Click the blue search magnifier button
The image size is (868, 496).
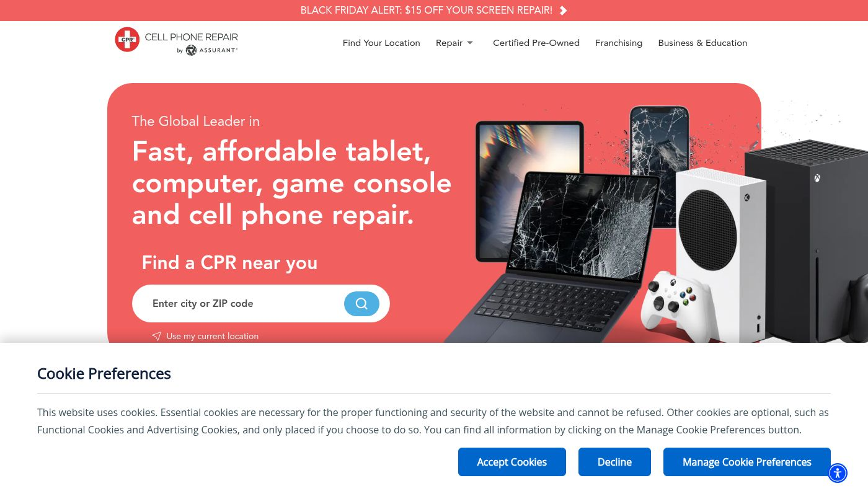point(361,304)
